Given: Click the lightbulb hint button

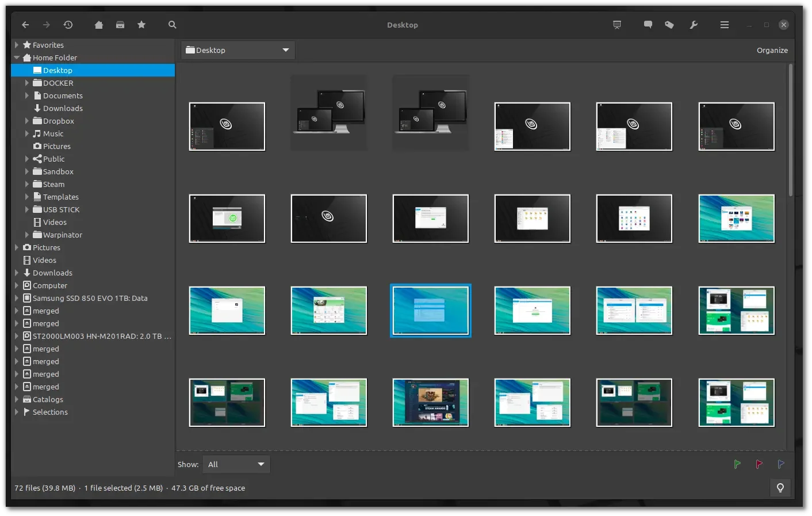Looking at the screenshot, I should (x=780, y=488).
